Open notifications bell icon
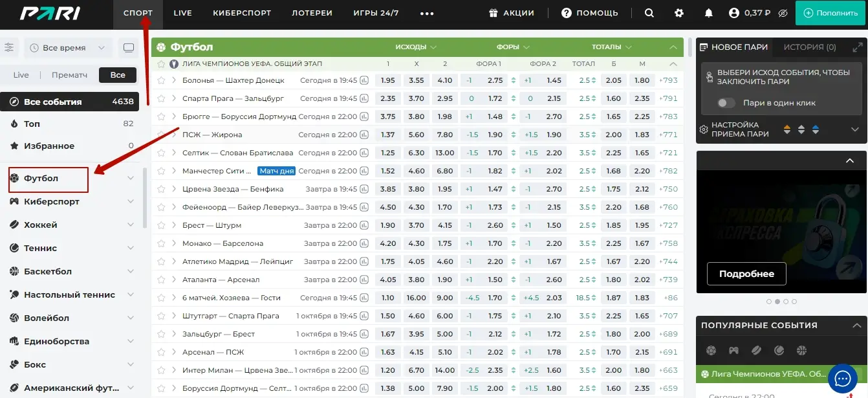Image resolution: width=868 pixels, height=398 pixels. pos(709,13)
